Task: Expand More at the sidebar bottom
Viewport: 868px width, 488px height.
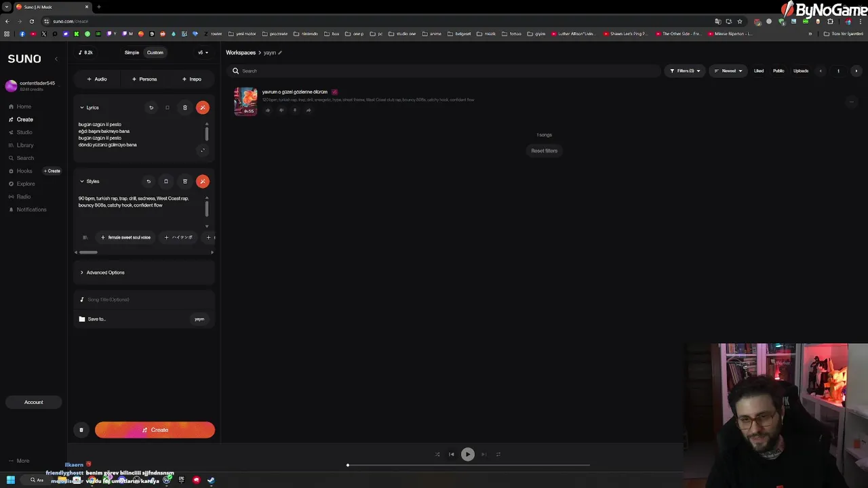Action: coord(18,461)
